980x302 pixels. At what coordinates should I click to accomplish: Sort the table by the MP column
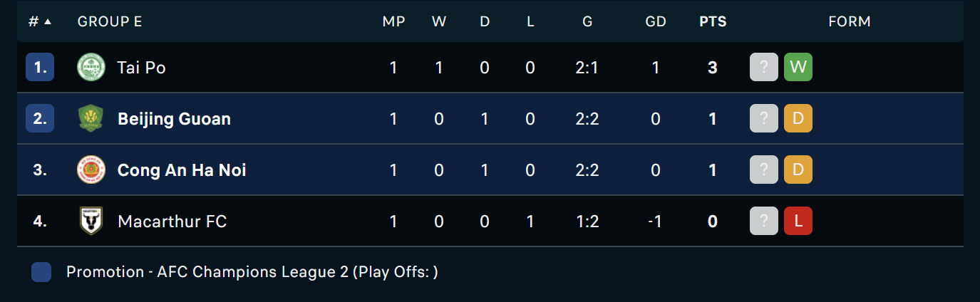[x=393, y=21]
